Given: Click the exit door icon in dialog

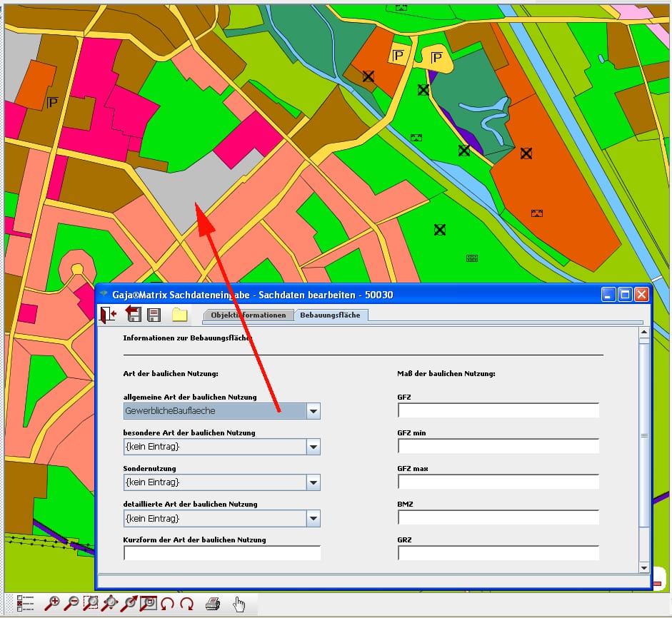Looking at the screenshot, I should (108, 315).
